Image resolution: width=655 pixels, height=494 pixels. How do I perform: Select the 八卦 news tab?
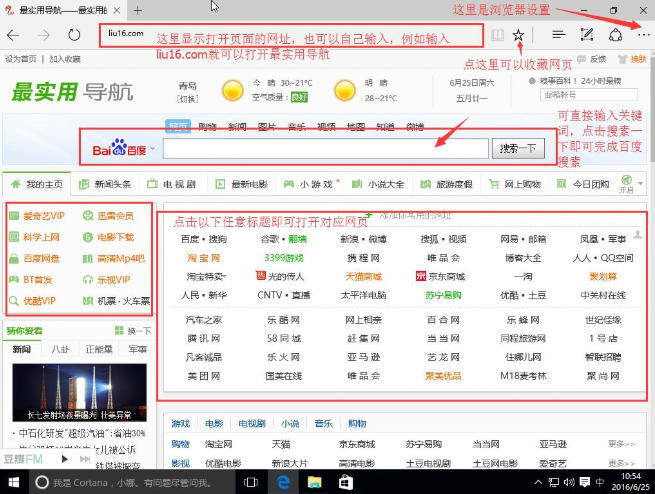[60, 349]
